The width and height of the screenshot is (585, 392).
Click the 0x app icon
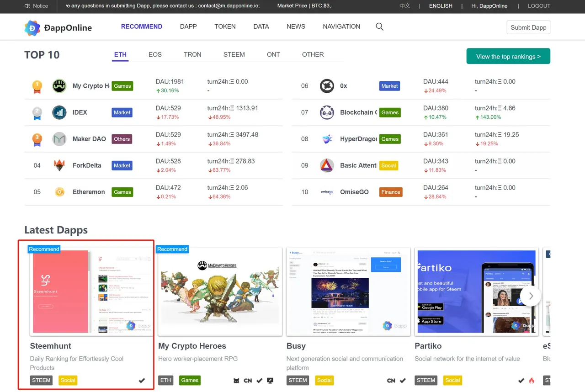tap(327, 86)
